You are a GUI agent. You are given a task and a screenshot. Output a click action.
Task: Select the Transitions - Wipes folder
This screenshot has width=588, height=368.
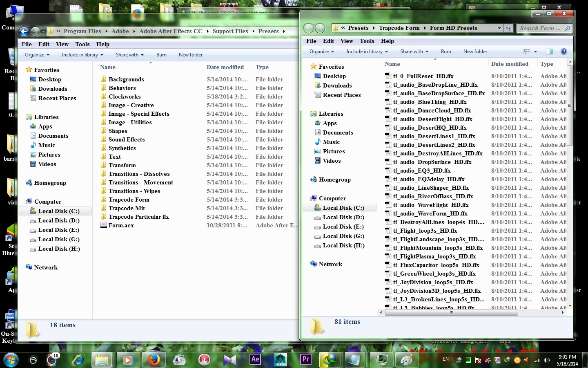coord(134,191)
